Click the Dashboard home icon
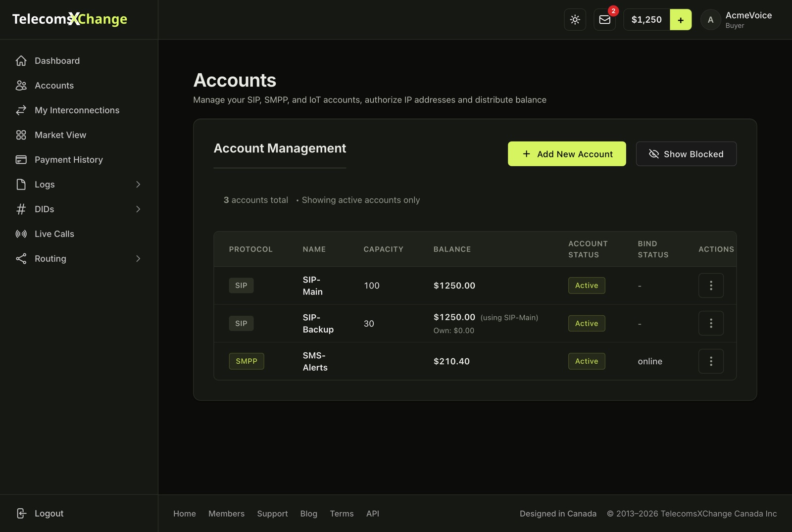792x532 pixels. click(x=21, y=61)
